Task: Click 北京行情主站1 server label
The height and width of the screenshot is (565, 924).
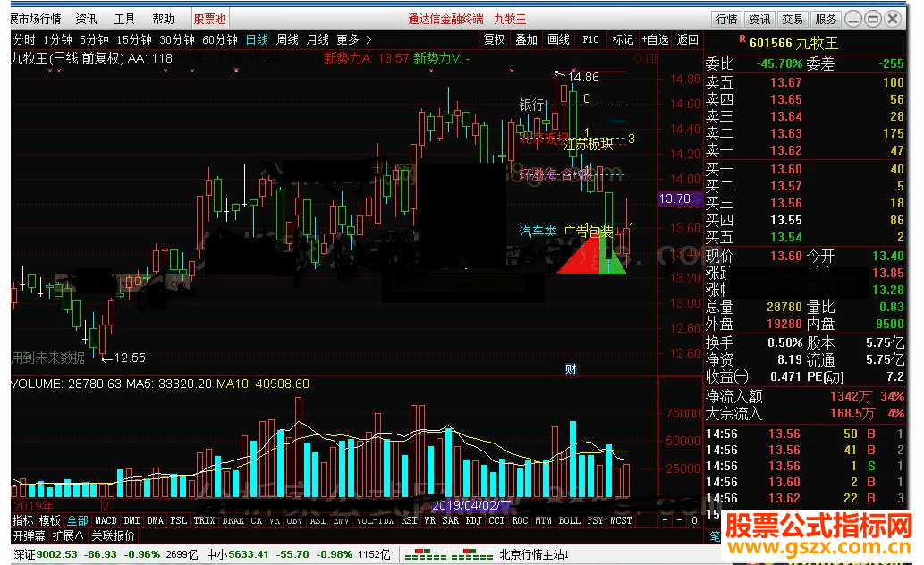Action: tap(534, 554)
